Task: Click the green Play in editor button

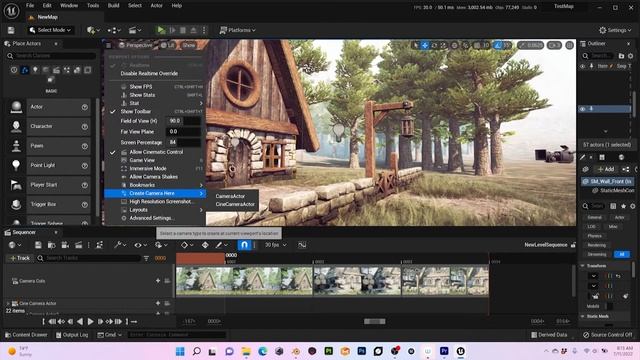Action: [161, 30]
